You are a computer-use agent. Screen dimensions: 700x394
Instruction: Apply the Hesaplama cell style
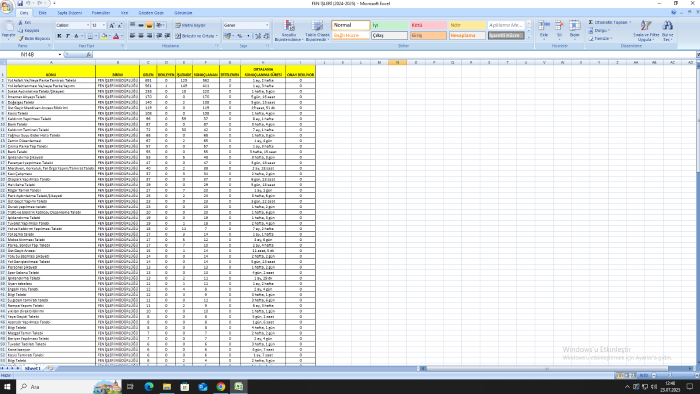tap(467, 35)
